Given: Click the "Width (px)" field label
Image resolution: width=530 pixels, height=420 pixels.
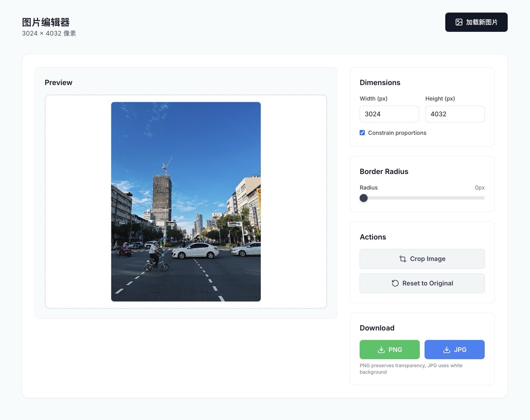Looking at the screenshot, I should (x=373, y=99).
